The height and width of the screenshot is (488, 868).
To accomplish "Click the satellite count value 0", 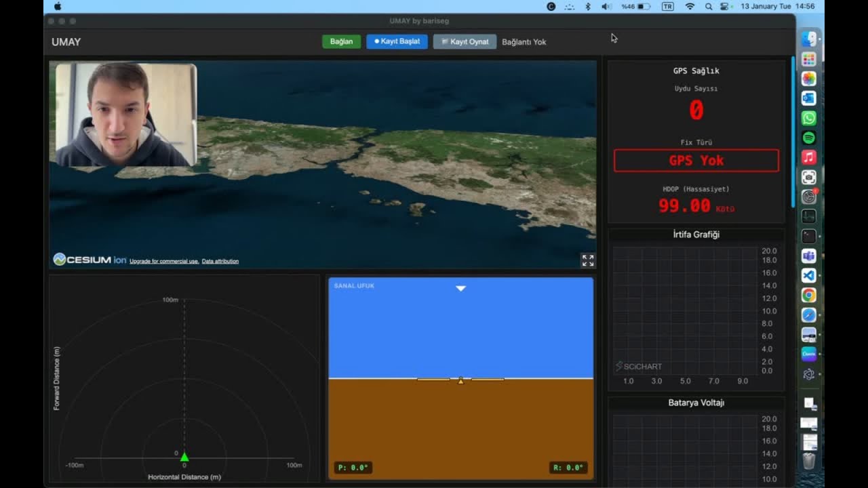I will (696, 110).
